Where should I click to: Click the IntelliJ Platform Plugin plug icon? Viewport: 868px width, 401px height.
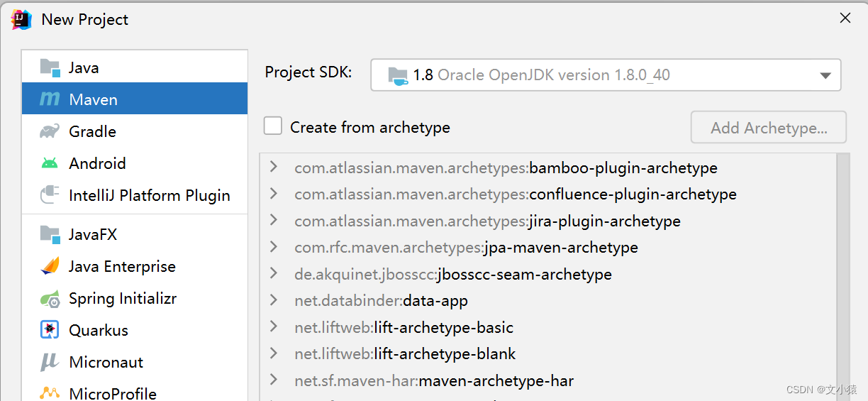coord(50,195)
